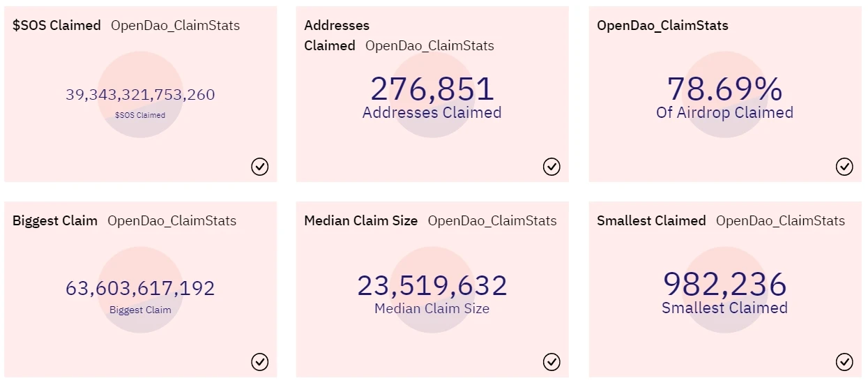Select the 276,851 counter value
Screen dimensions: 868x385
click(432, 89)
